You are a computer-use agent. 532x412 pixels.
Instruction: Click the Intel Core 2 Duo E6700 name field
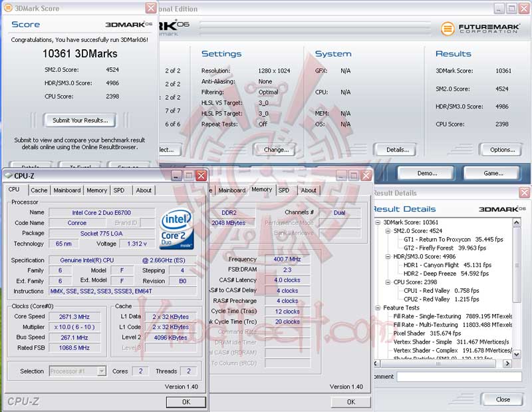pyautogui.click(x=102, y=212)
